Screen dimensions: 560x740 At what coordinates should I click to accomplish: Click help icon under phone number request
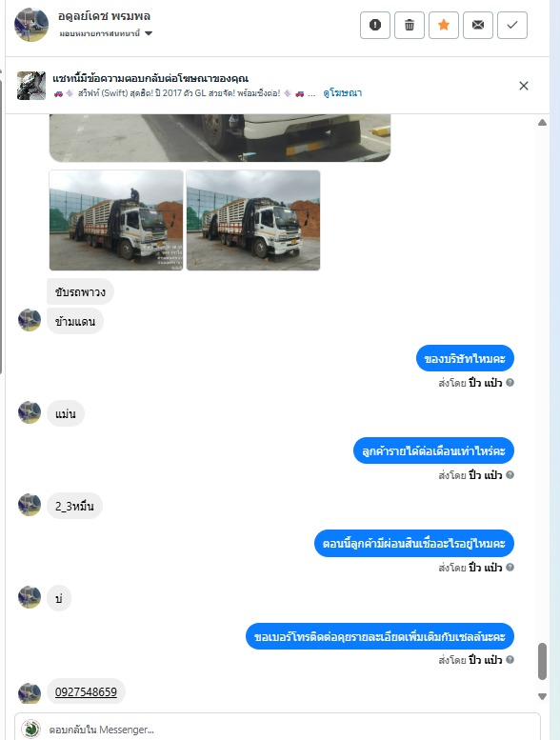(510, 660)
